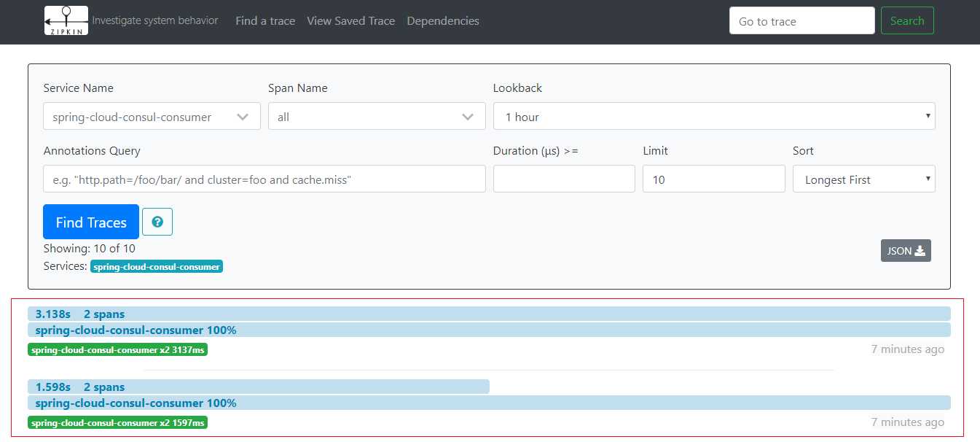Click the Zipkin logo
This screenshot has width=980, height=442.
pos(66,20)
